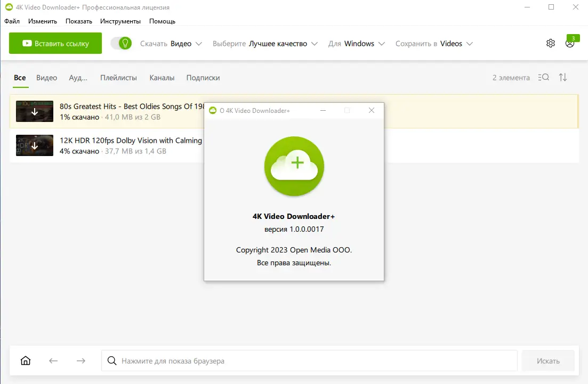The width and height of the screenshot is (588, 384).
Task: Click the download thumbnail of the 12K HDR video
Action: pos(34,145)
